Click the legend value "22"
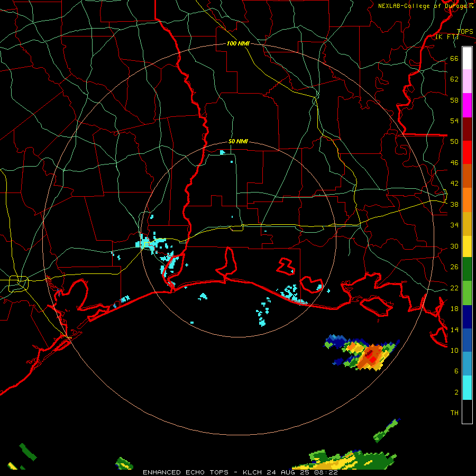Image resolution: width=476 pixels, height=476 pixels. point(454,288)
